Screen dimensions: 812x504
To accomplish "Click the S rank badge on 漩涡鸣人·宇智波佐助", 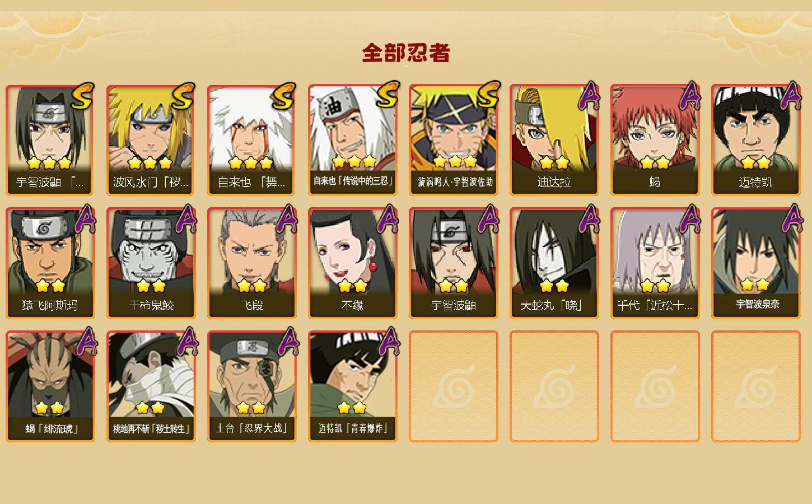I will coord(487,96).
